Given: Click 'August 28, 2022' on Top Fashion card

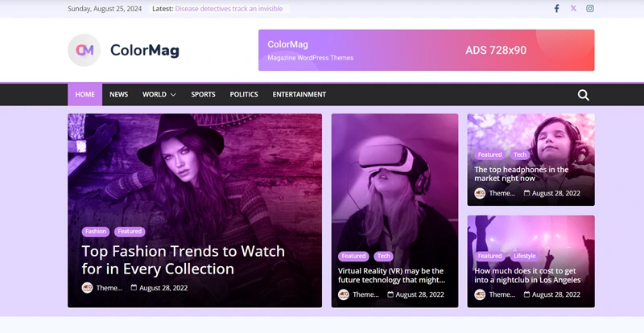Looking at the screenshot, I should pyautogui.click(x=163, y=288).
